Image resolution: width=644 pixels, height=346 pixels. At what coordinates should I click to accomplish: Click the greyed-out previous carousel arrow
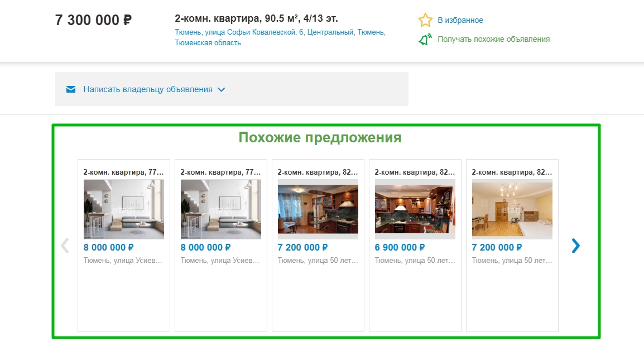[x=65, y=246]
